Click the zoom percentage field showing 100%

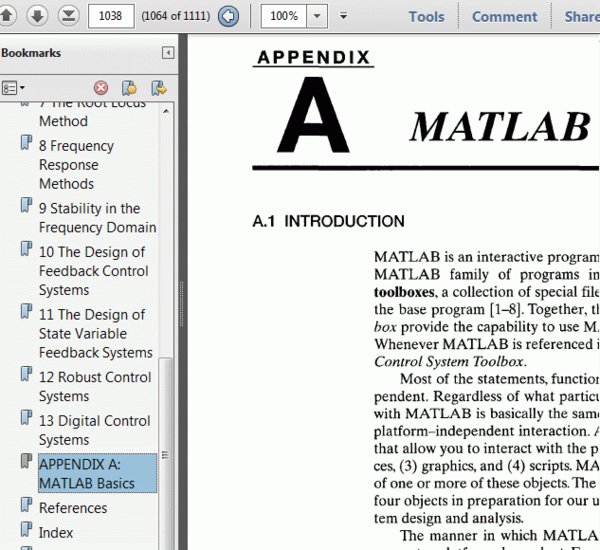(284, 16)
